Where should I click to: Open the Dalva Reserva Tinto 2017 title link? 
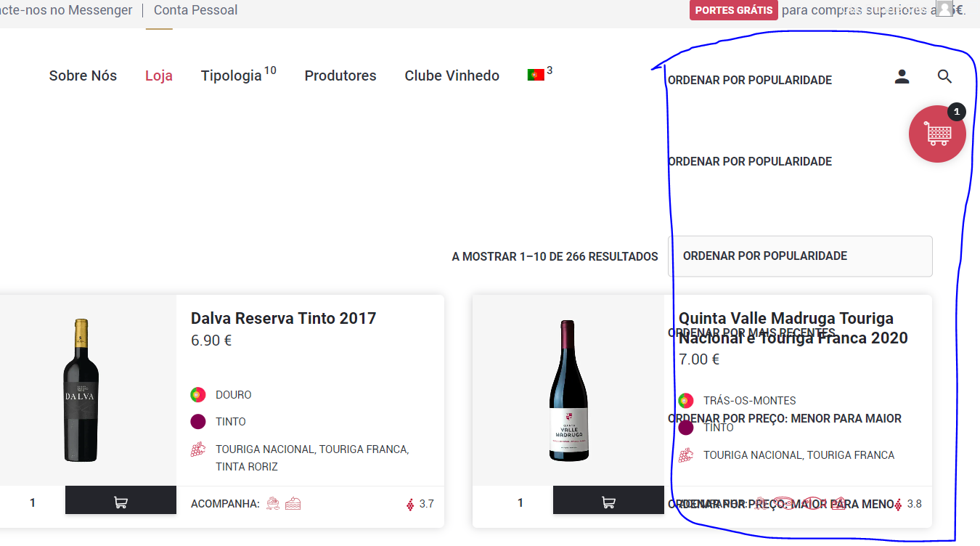(284, 318)
